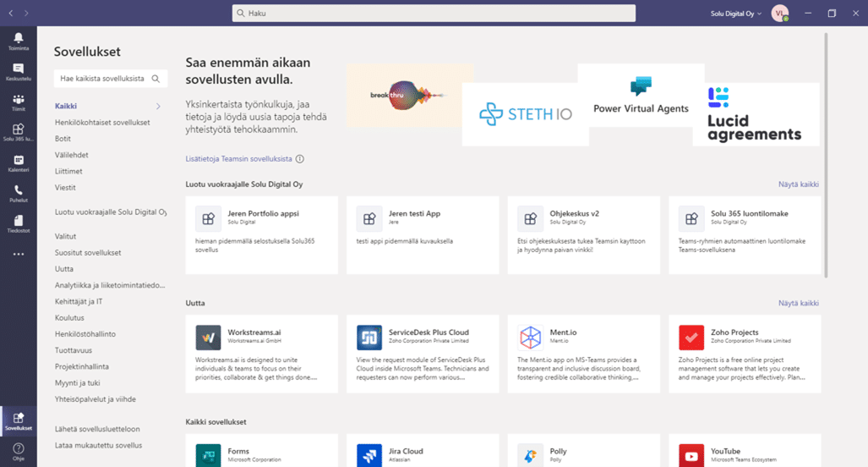
Task: Select Analytiikka ja liiketoimintatiedot category
Action: (110, 285)
